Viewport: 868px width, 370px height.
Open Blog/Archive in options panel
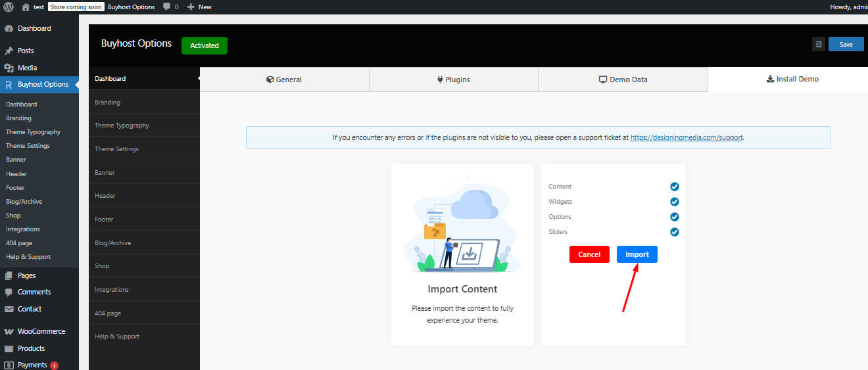pyautogui.click(x=144, y=243)
